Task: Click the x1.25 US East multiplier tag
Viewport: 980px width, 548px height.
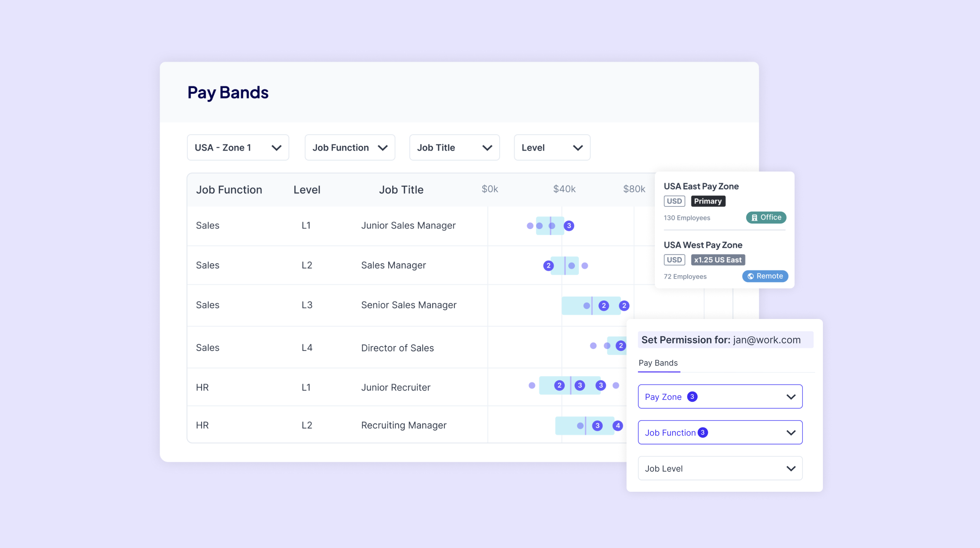Action: [x=718, y=260]
